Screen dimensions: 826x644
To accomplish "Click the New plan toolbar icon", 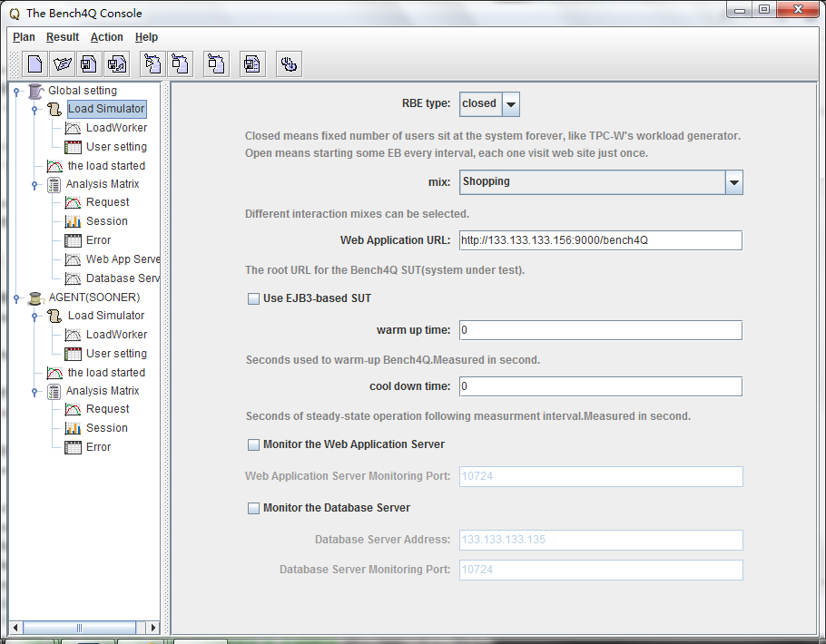I will point(35,64).
